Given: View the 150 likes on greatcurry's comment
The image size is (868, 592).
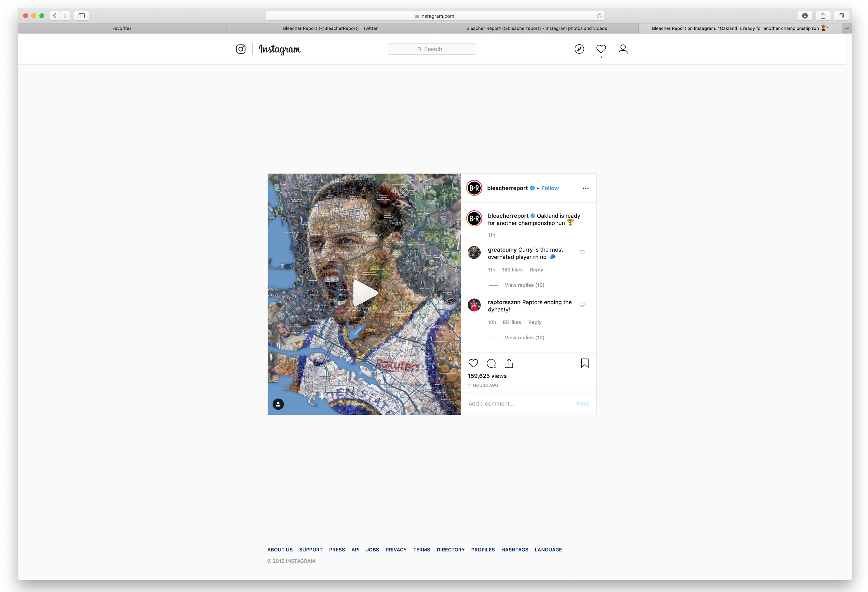Looking at the screenshot, I should pyautogui.click(x=512, y=270).
